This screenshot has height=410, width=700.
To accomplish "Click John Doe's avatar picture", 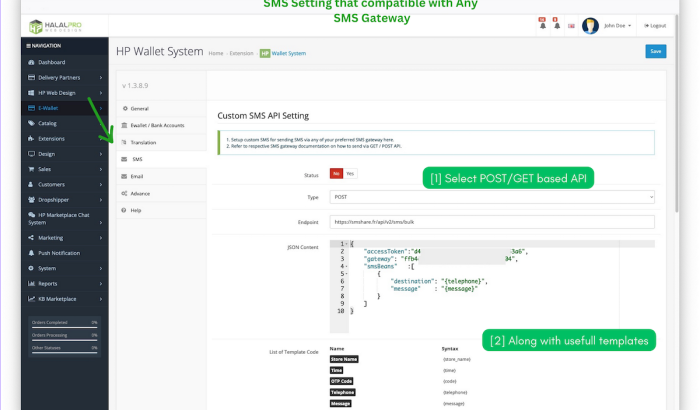I will 590,26.
